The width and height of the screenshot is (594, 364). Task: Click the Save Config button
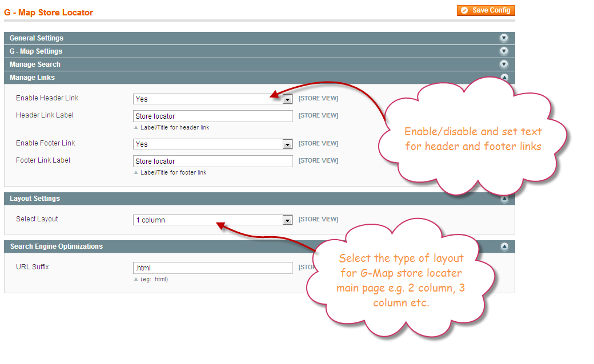point(486,10)
